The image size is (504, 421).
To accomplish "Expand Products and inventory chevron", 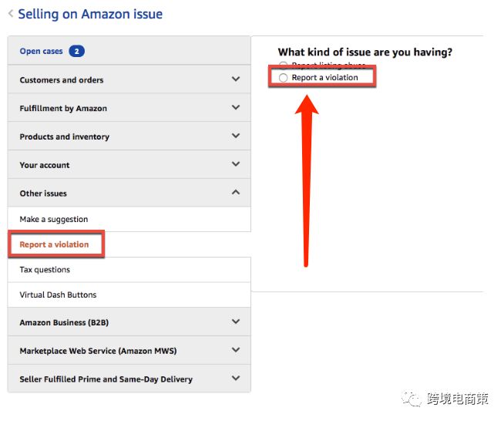I will click(x=236, y=136).
